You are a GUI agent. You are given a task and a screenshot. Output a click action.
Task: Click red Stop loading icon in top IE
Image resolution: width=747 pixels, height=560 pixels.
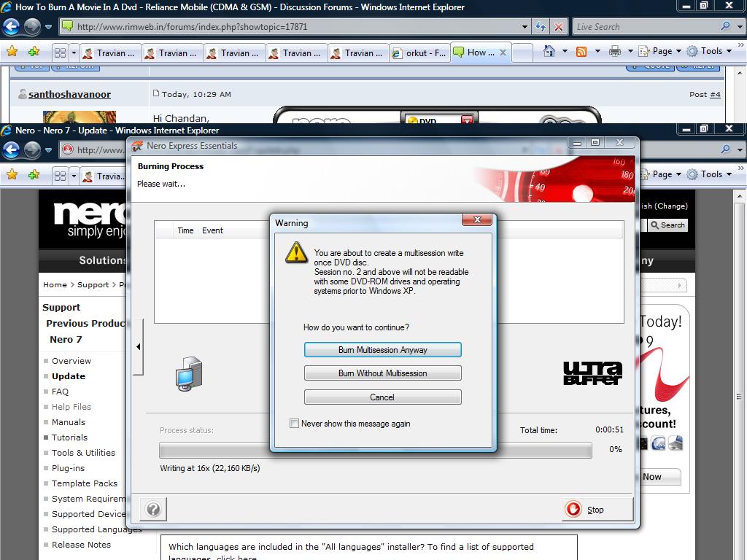pyautogui.click(x=558, y=27)
